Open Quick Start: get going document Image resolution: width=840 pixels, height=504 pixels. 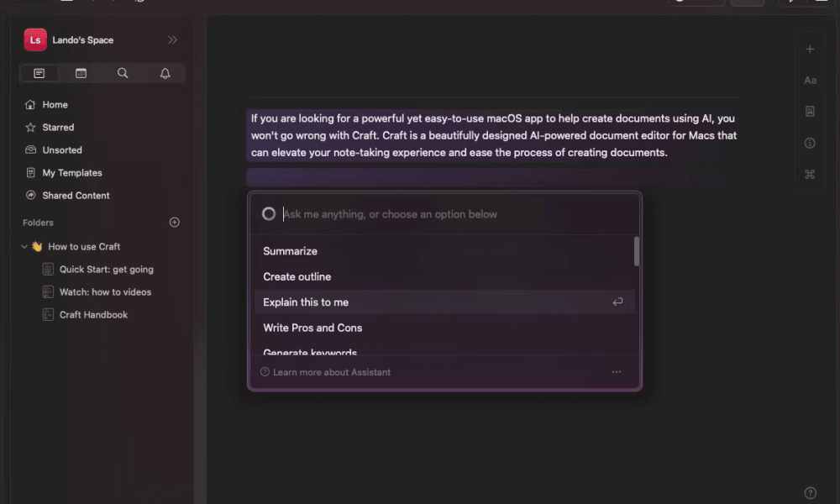pyautogui.click(x=106, y=270)
